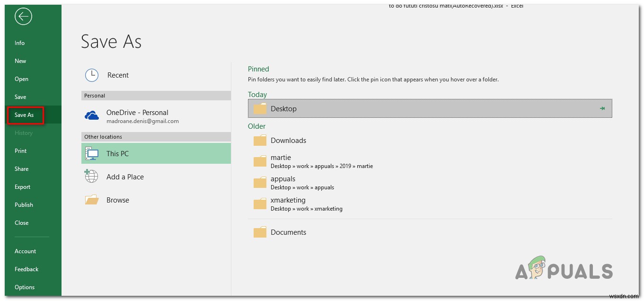Click the OneDrive cloud icon

tap(92, 115)
